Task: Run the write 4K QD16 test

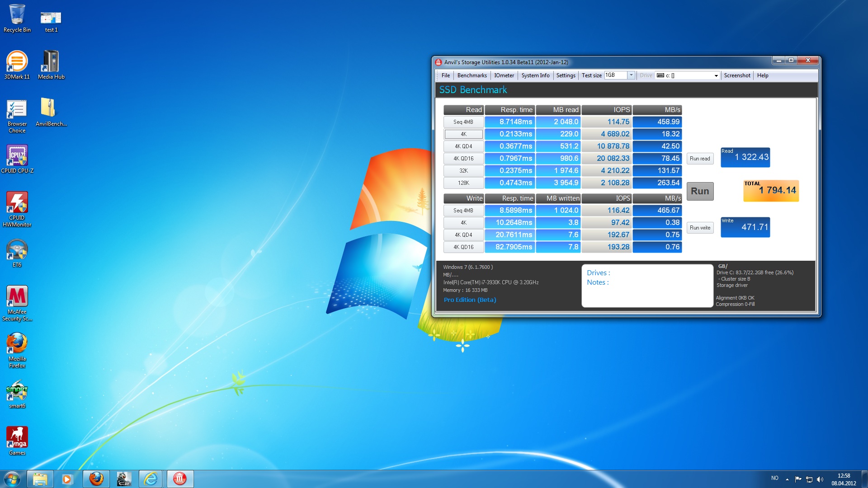Action: 463,247
